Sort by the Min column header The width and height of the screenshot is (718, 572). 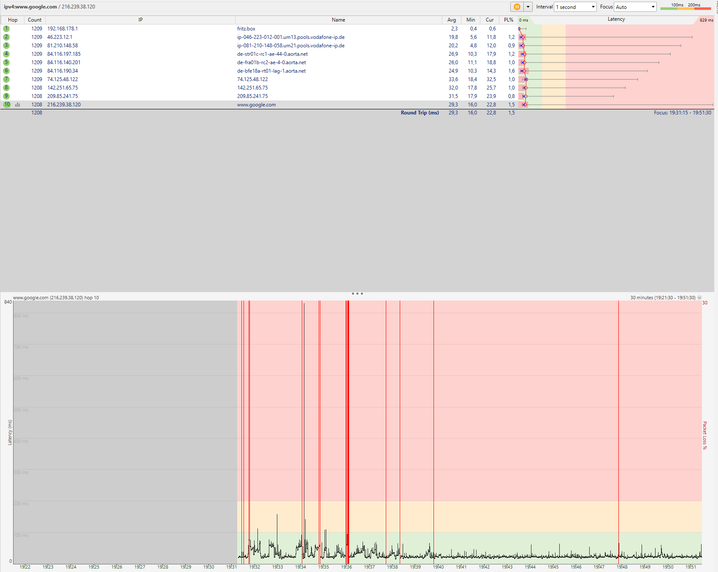(470, 20)
